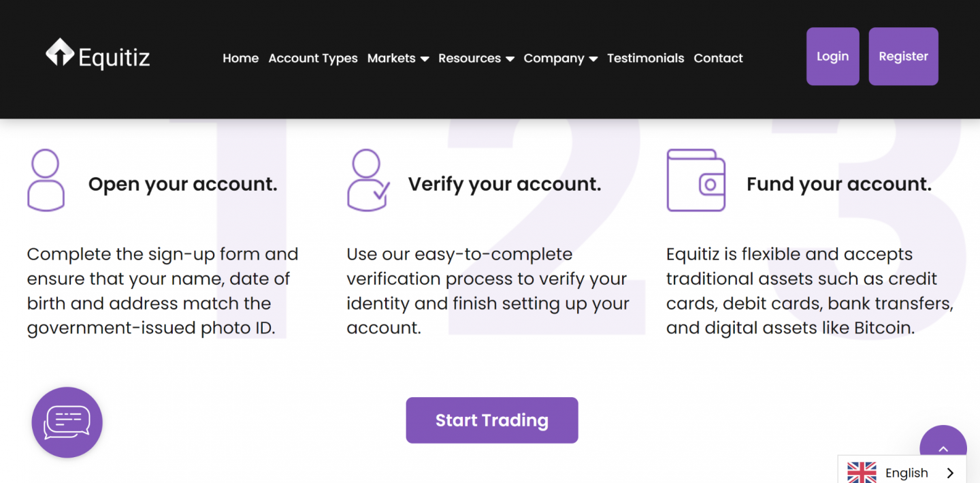Select Account Types in the navigation
The image size is (980, 483).
[312, 59]
